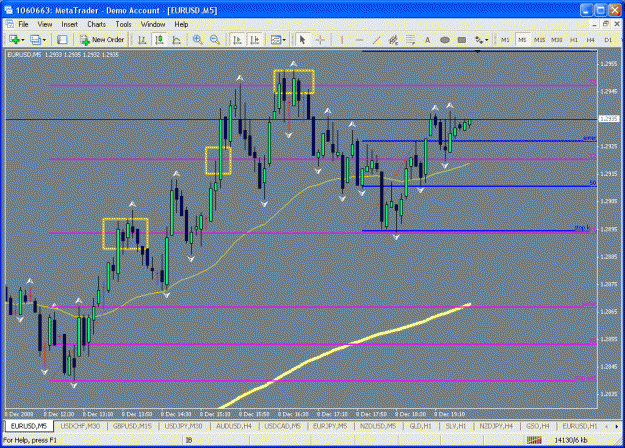Screen dimensions: 625x448
Task: Switch to M15 timeframe
Action: (x=539, y=40)
